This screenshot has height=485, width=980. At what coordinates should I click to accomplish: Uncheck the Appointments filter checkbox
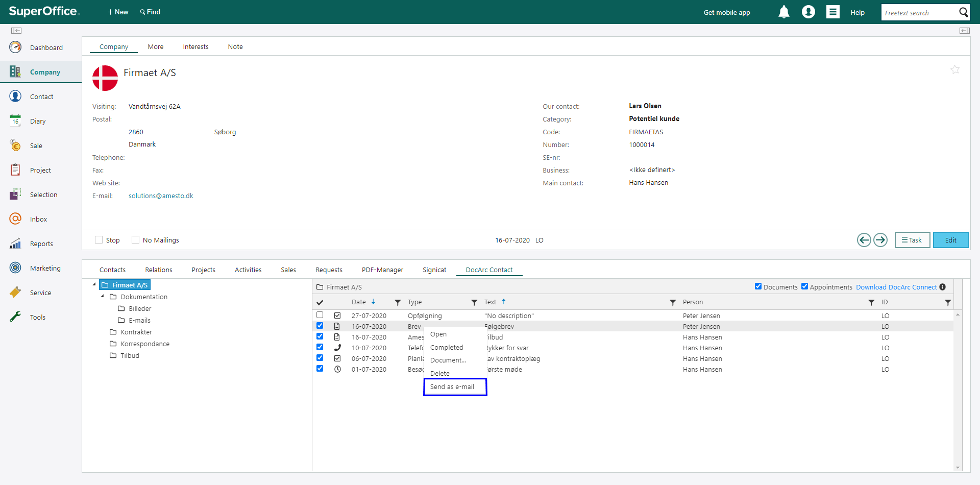[x=804, y=286]
